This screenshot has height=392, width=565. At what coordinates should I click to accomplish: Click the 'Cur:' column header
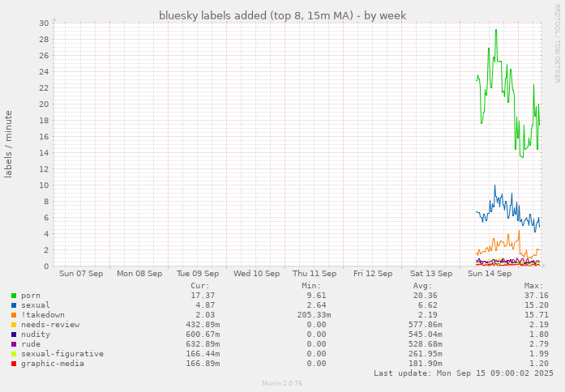[200, 286]
